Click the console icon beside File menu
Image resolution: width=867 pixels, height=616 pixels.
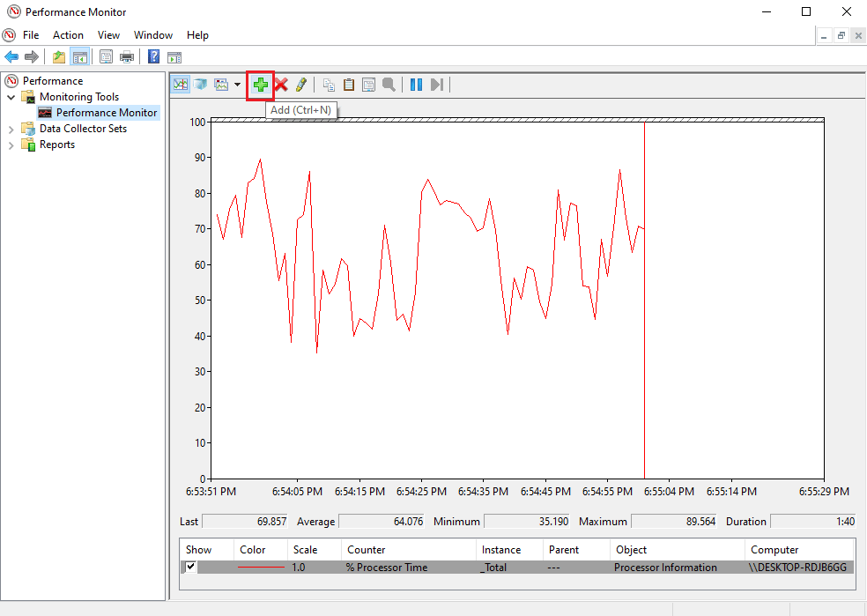point(9,35)
